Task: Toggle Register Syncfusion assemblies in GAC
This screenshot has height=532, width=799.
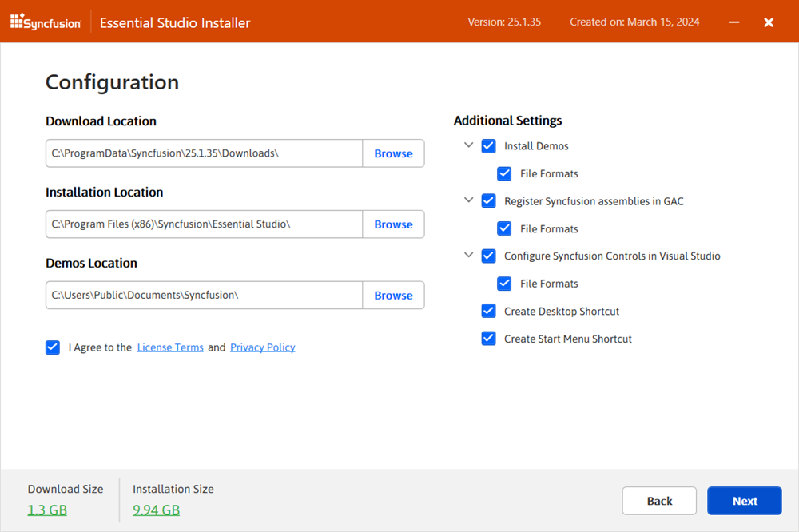Action: point(489,201)
